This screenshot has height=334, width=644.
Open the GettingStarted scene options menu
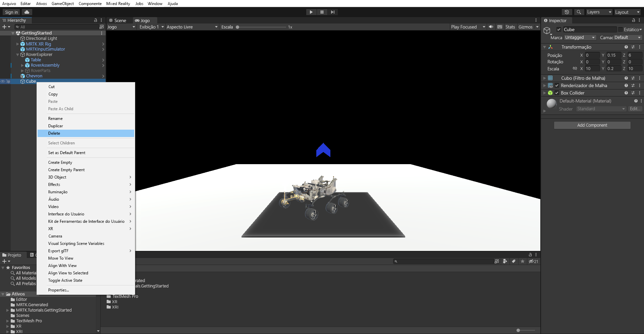[102, 33]
